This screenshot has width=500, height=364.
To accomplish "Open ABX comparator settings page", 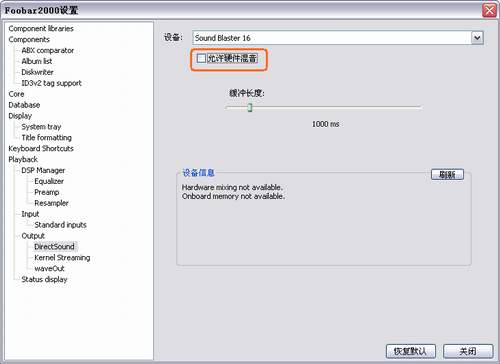I will click(x=48, y=50).
